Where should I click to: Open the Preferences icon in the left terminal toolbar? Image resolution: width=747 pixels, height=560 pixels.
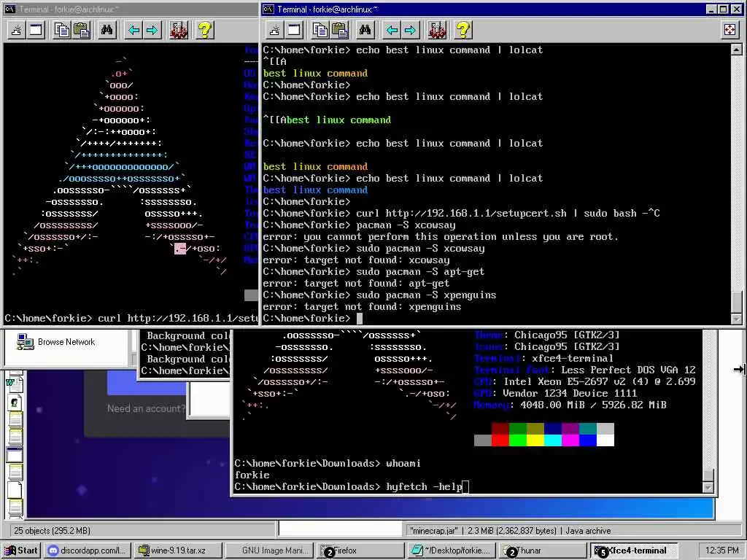click(x=179, y=31)
